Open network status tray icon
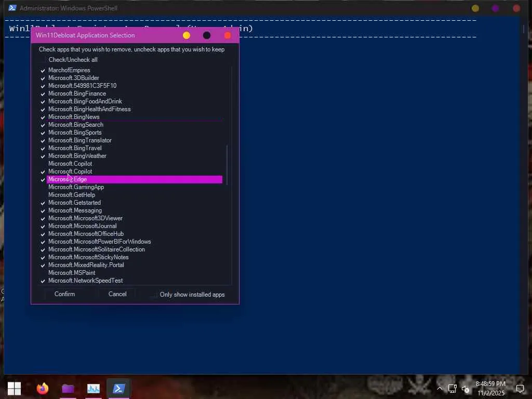Image resolution: width=532 pixels, height=399 pixels. coord(453,389)
